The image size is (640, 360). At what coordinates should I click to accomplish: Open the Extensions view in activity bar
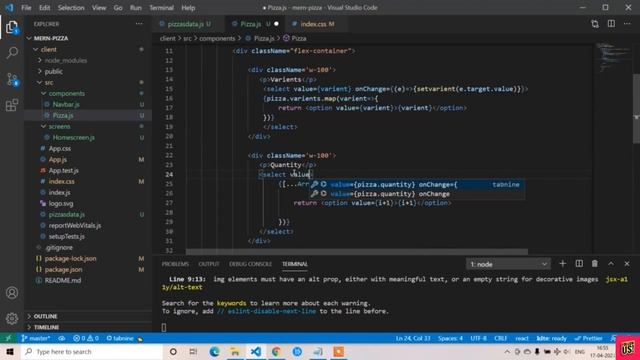click(12, 105)
